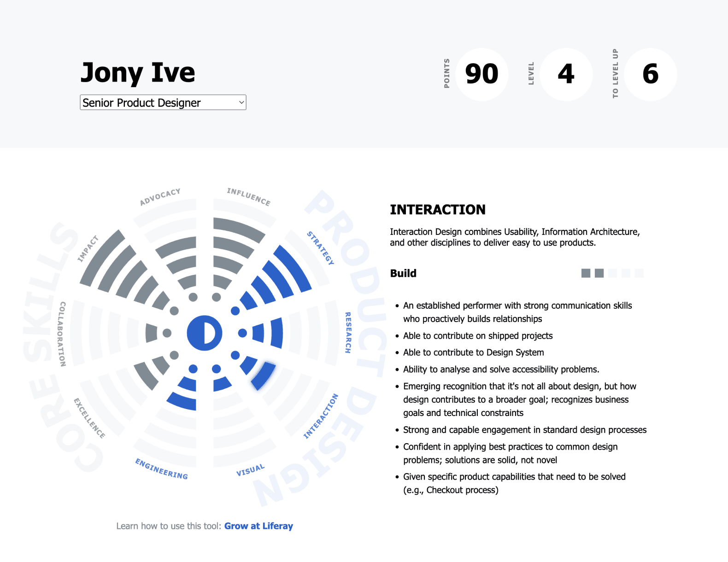Click the Engineering zero-level blue dot
The height and width of the screenshot is (562, 728).
[x=193, y=369]
